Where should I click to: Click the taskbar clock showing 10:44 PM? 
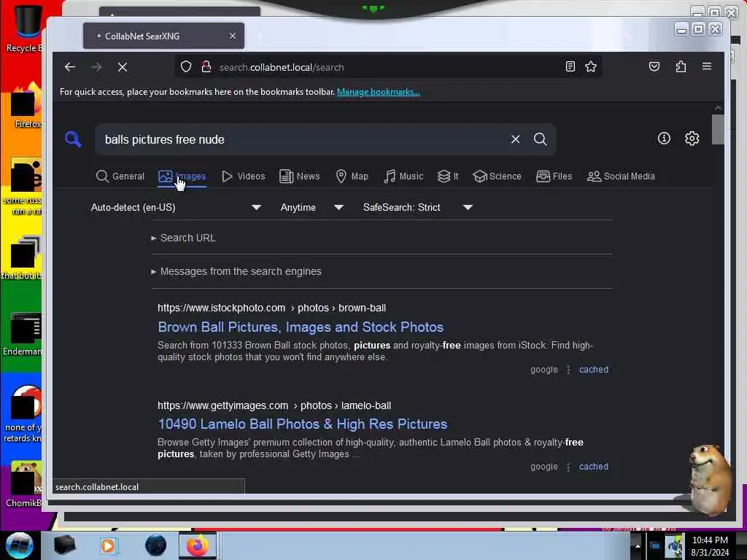pos(710,545)
